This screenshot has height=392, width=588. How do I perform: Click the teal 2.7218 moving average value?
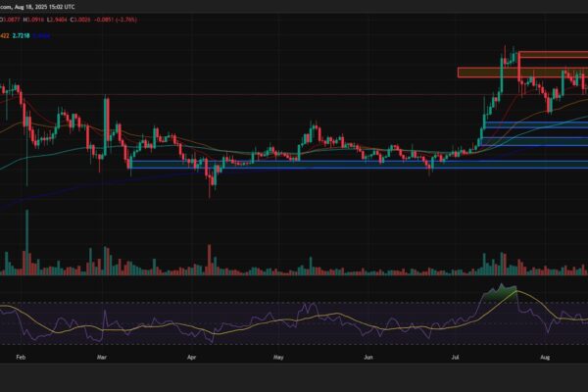pos(21,36)
